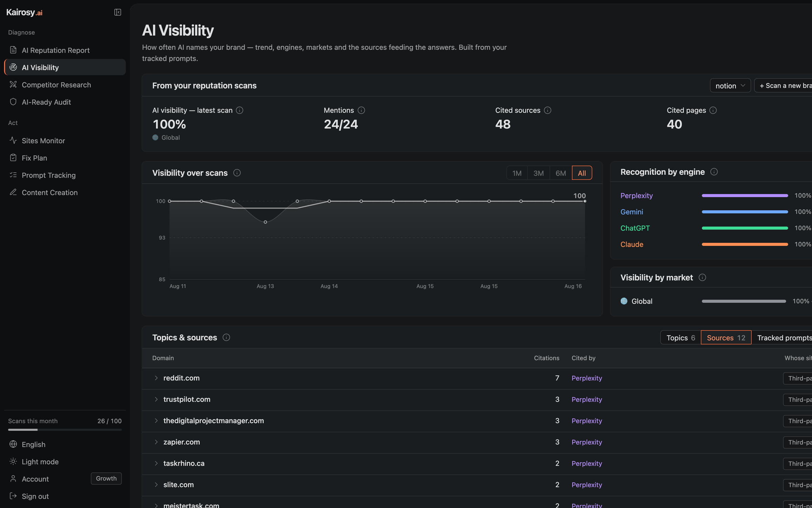Click the Sites Monitor pulse icon

tap(13, 140)
